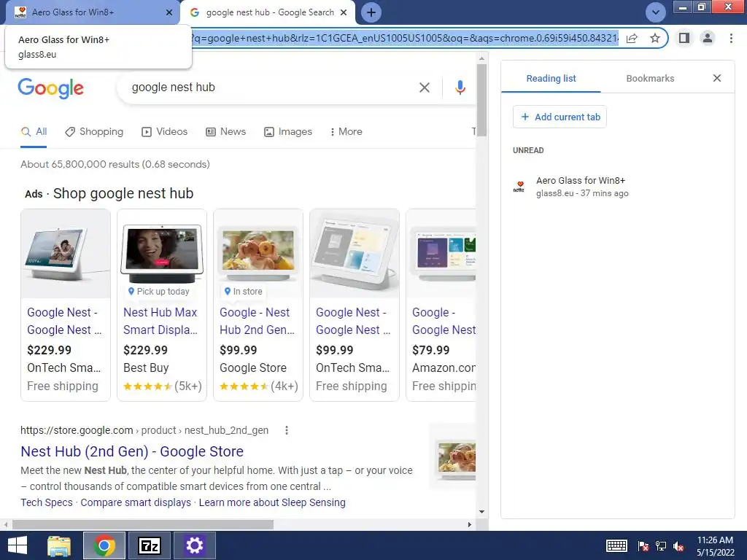Click the About 65,800,000 results text
Image resolution: width=747 pixels, height=560 pixels.
click(115, 164)
